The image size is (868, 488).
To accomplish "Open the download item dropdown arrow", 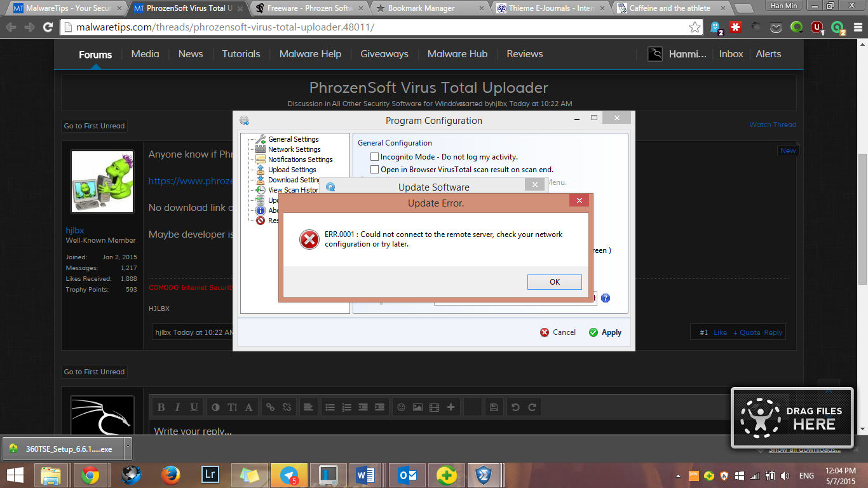I will [x=128, y=449].
